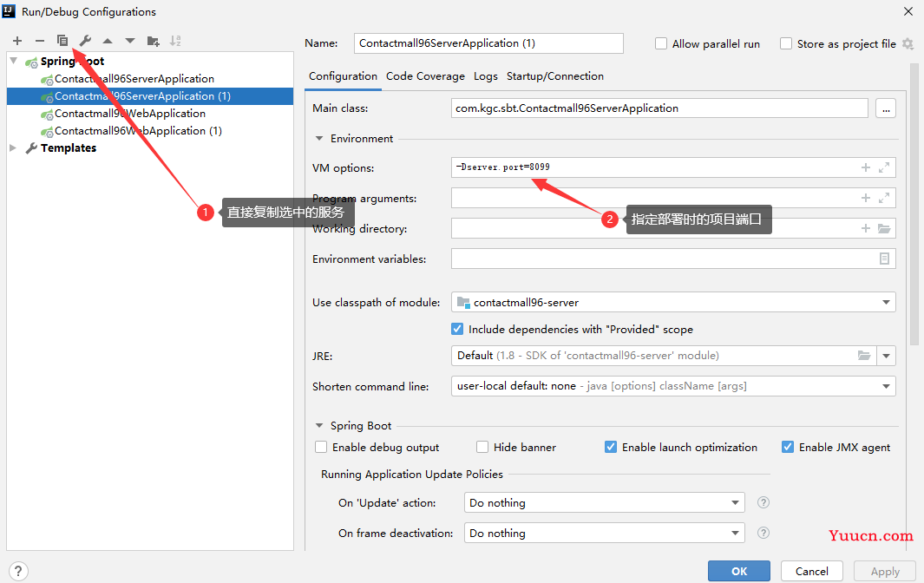Click the Environment variables field

point(673,259)
